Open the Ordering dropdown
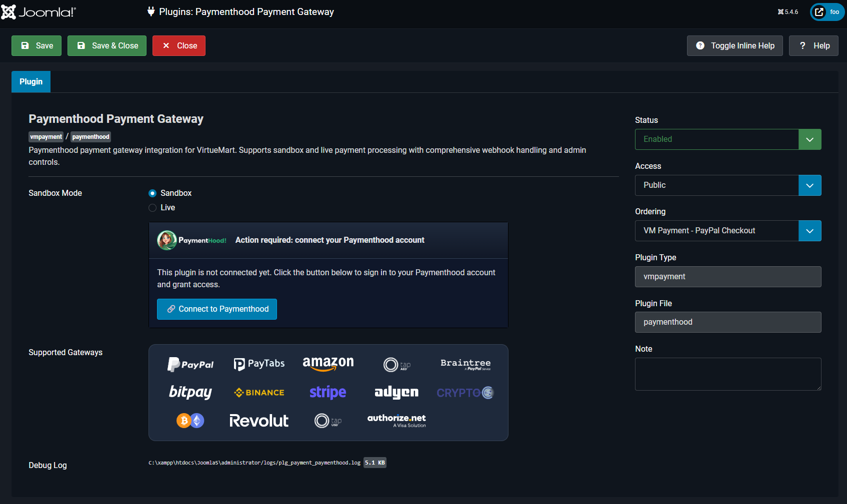Screen dimensions: 847x504 coord(728,231)
